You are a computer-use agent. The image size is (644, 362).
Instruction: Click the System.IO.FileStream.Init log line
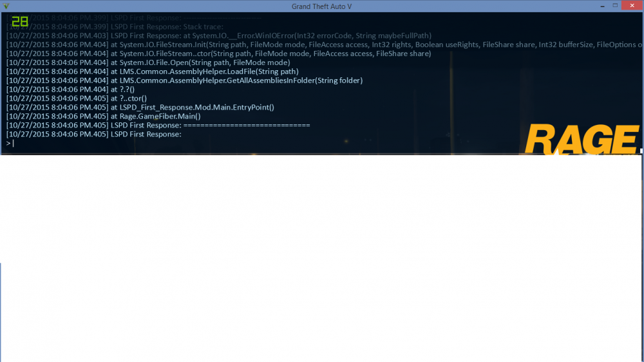pyautogui.click(x=325, y=45)
